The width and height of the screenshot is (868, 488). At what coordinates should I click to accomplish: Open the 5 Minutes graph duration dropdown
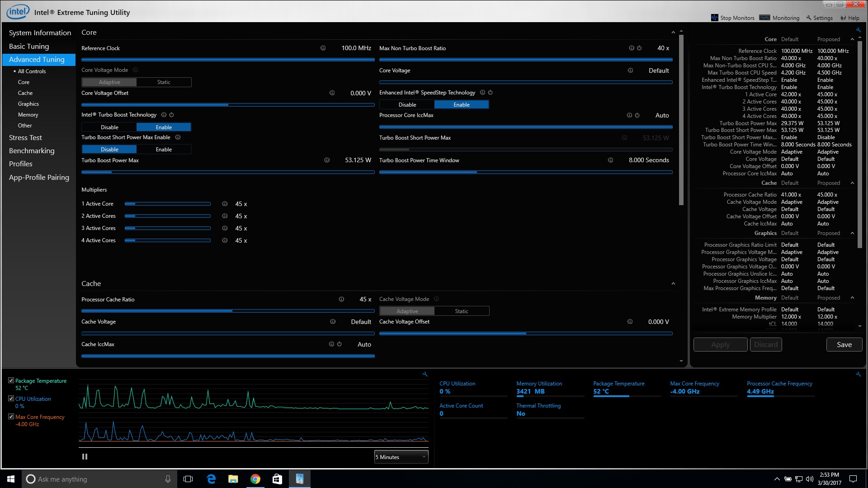401,457
